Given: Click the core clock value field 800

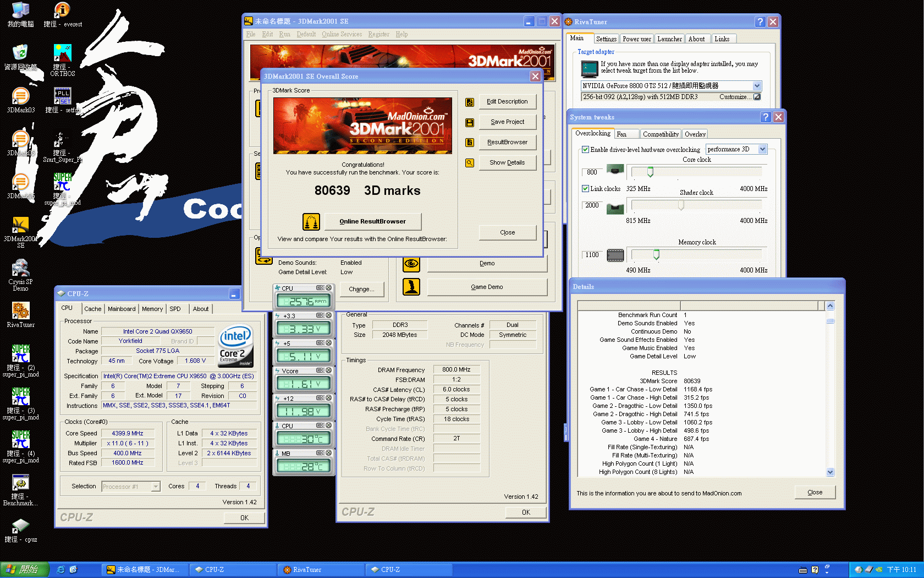Looking at the screenshot, I should point(592,172).
